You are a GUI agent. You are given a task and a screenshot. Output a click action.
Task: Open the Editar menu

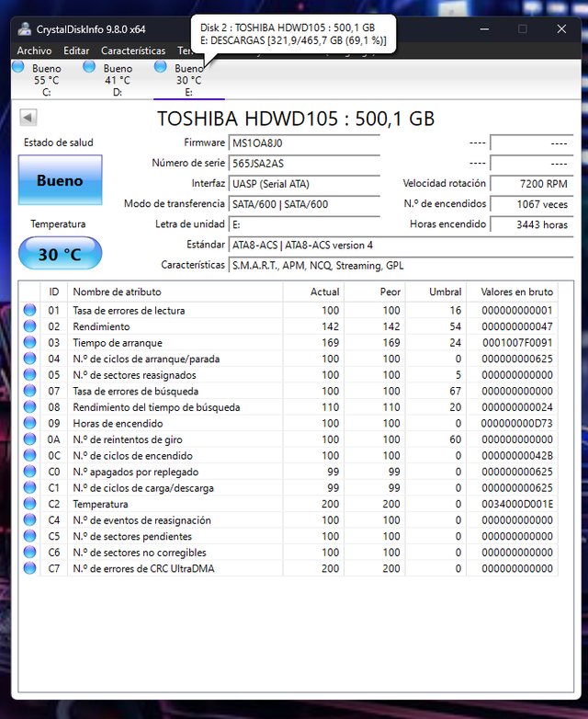coord(76,51)
